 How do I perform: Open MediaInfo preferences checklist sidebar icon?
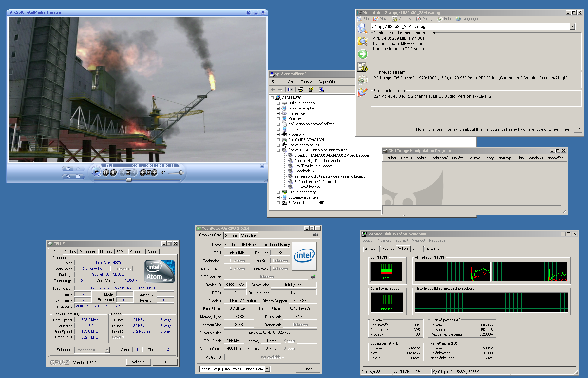(x=362, y=67)
